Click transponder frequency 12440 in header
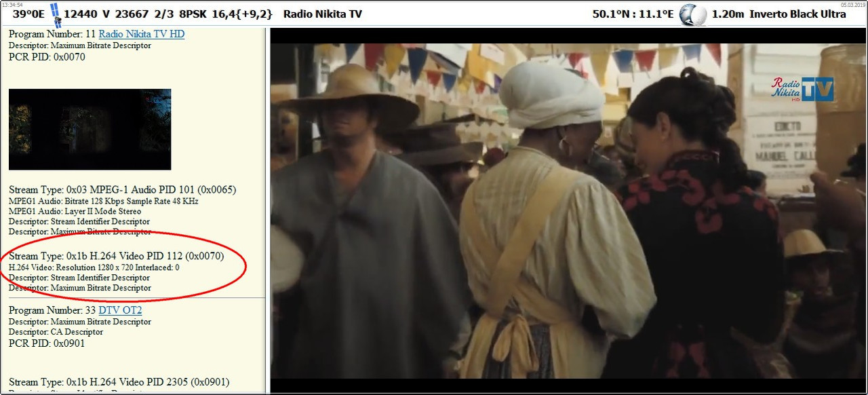 coord(80,14)
